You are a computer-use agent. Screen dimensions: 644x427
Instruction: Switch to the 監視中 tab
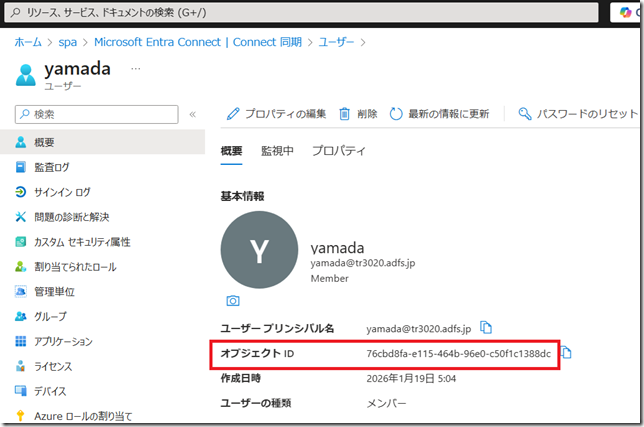point(277,151)
